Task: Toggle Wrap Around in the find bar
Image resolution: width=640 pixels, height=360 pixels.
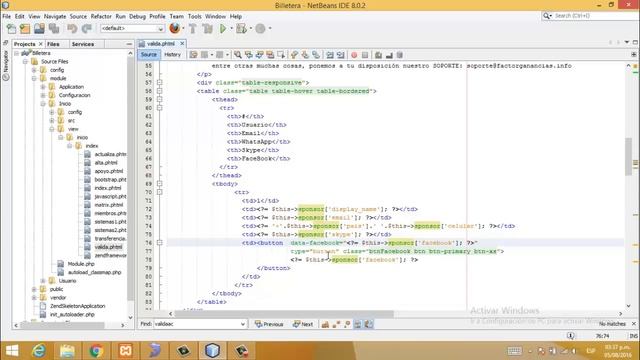Action: (x=369, y=324)
